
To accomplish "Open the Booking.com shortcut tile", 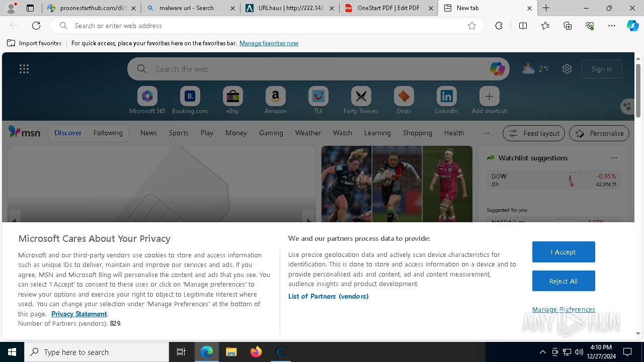I will tap(190, 101).
